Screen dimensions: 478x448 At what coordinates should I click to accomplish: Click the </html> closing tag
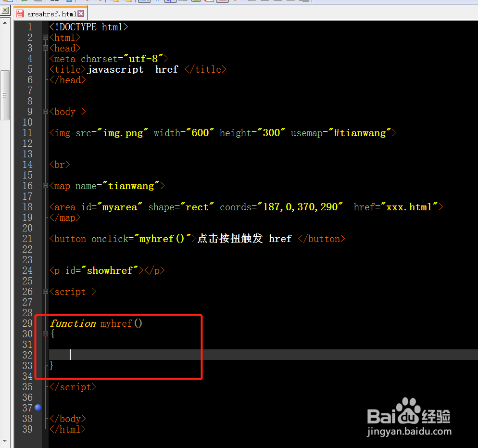pyautogui.click(x=68, y=429)
